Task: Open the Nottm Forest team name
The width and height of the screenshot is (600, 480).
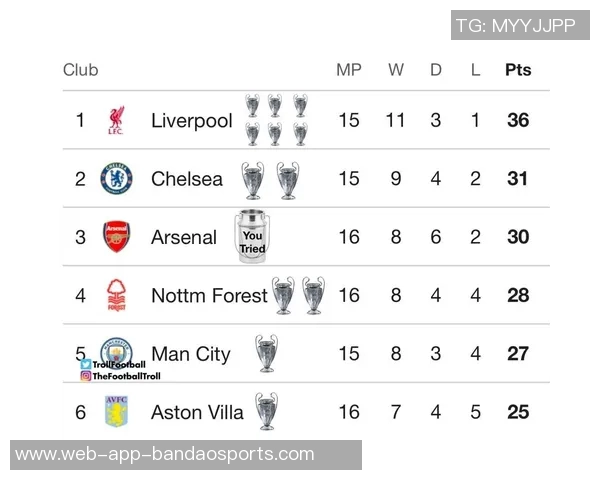Action: tap(209, 295)
